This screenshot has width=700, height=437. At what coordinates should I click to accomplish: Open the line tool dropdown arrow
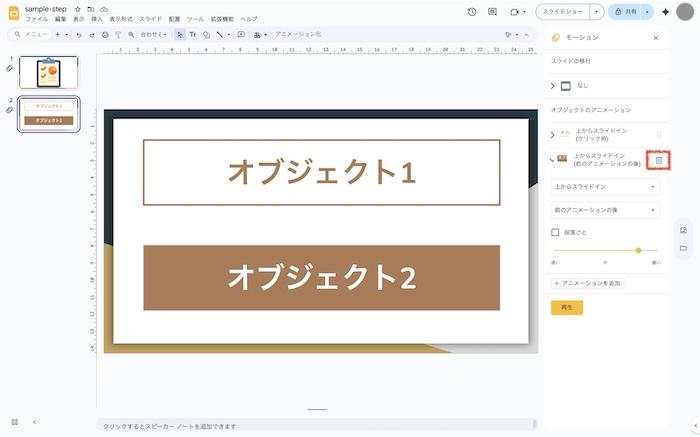229,34
